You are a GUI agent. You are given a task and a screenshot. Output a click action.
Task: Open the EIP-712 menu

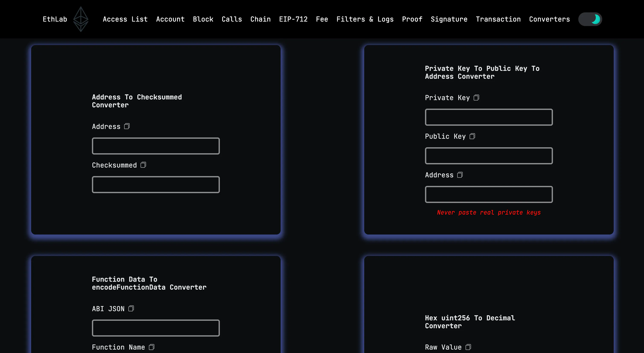(293, 19)
